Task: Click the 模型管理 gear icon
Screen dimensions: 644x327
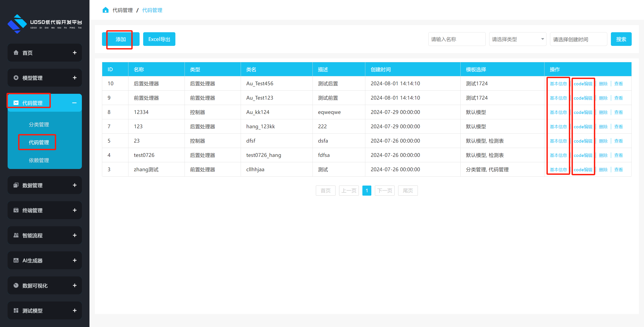Action: (16, 78)
